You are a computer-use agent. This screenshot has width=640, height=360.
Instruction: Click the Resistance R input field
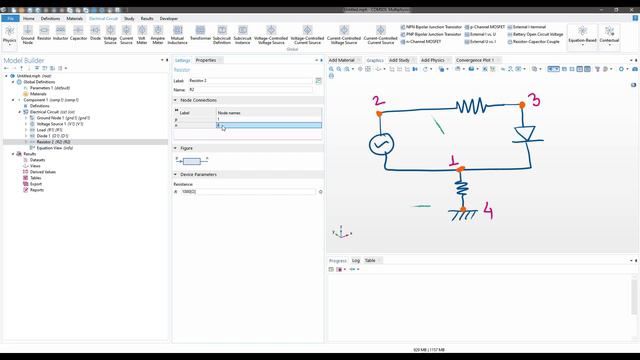tap(248, 191)
